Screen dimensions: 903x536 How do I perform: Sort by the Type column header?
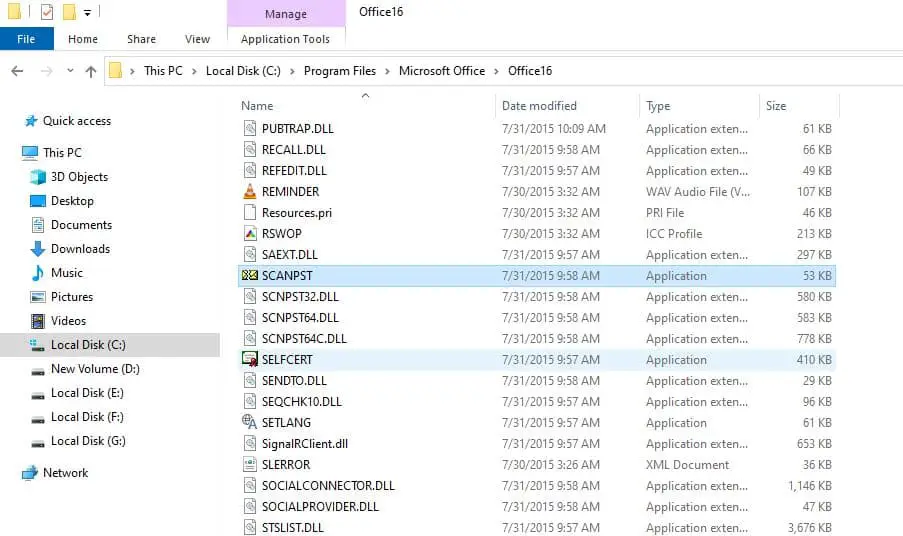click(658, 106)
